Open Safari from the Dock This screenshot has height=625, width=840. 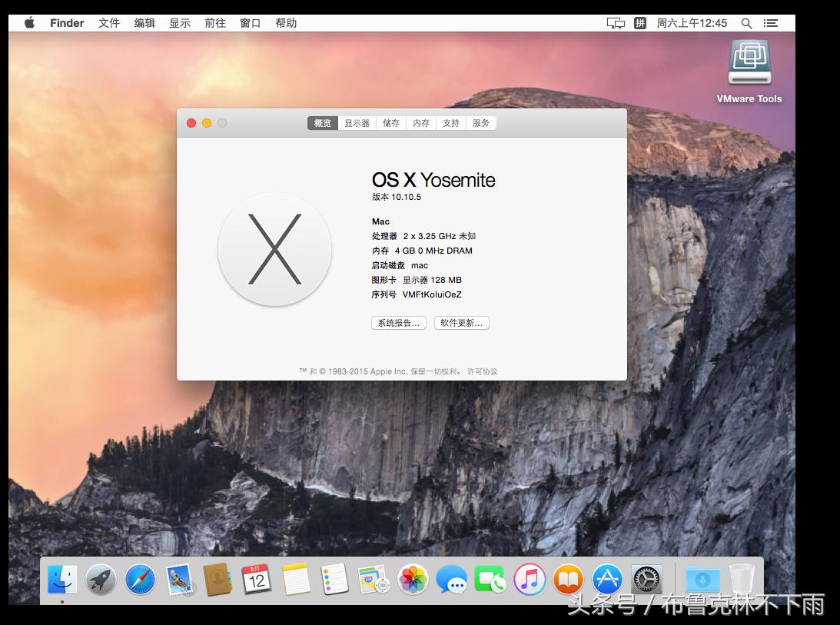(140, 580)
